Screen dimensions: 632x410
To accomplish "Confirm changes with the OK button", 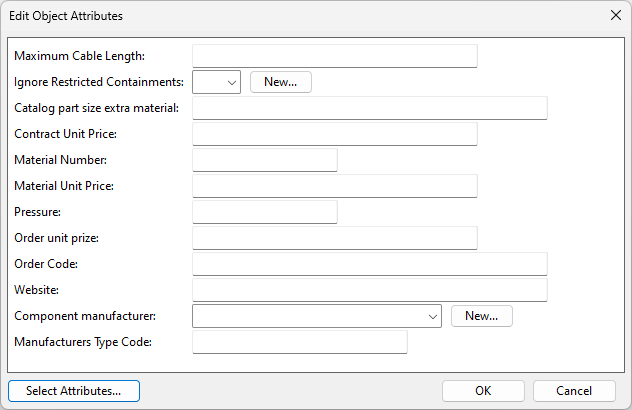I will 483,391.
